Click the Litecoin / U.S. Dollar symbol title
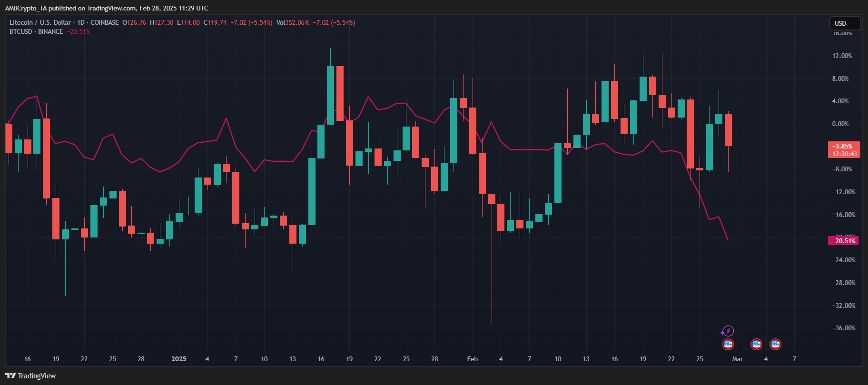Viewport: 868px width, 385px height. point(40,22)
